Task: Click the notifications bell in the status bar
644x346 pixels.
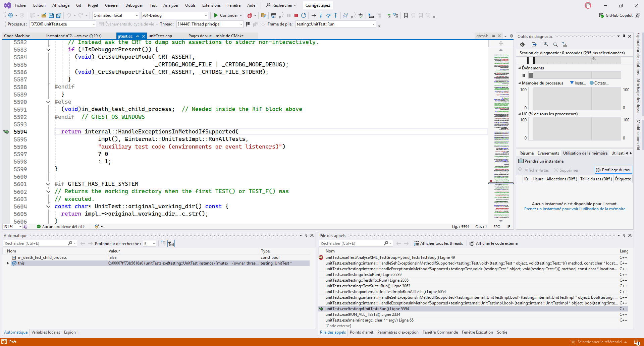Action: [636, 342]
